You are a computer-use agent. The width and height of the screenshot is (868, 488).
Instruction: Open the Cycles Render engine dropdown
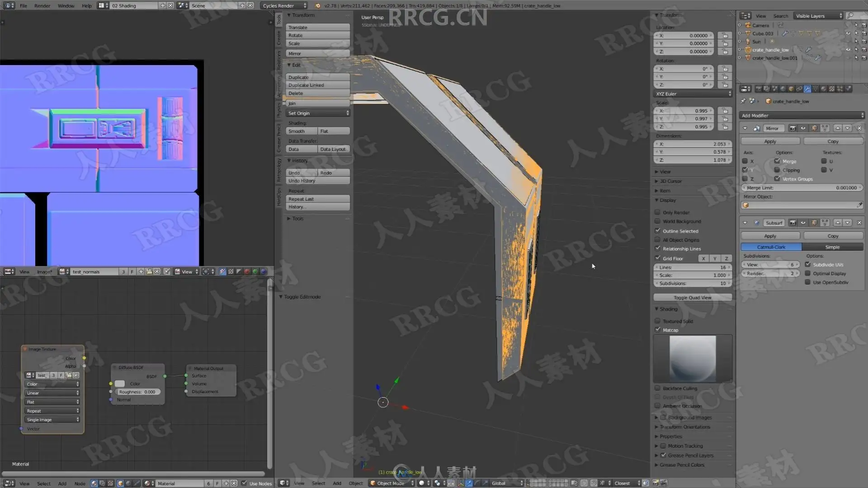click(x=284, y=5)
